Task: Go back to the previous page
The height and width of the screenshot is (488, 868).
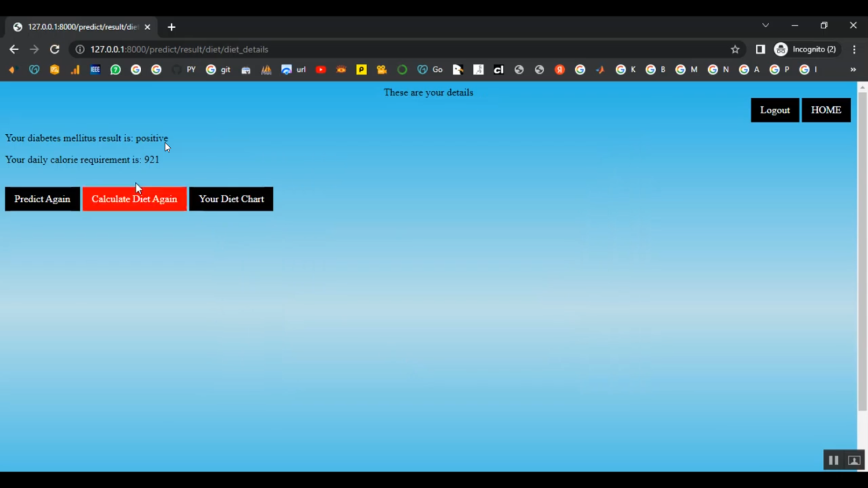Action: 14,50
